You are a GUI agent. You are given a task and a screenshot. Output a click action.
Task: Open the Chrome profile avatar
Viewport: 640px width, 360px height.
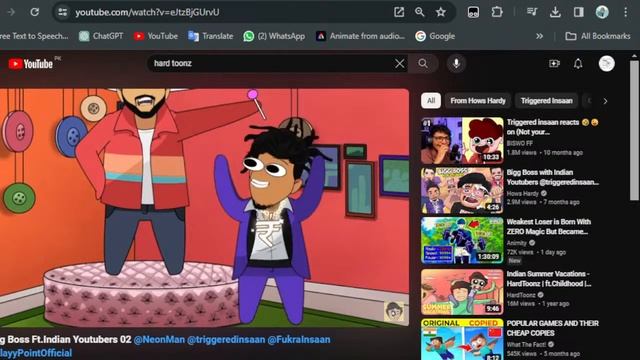click(x=602, y=12)
